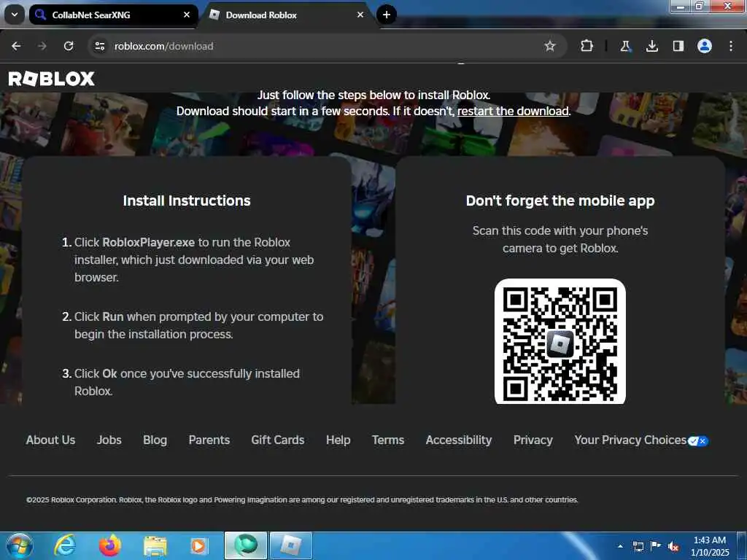Open the browser downloads icon
Screen dimensions: 747x560
pyautogui.click(x=652, y=46)
